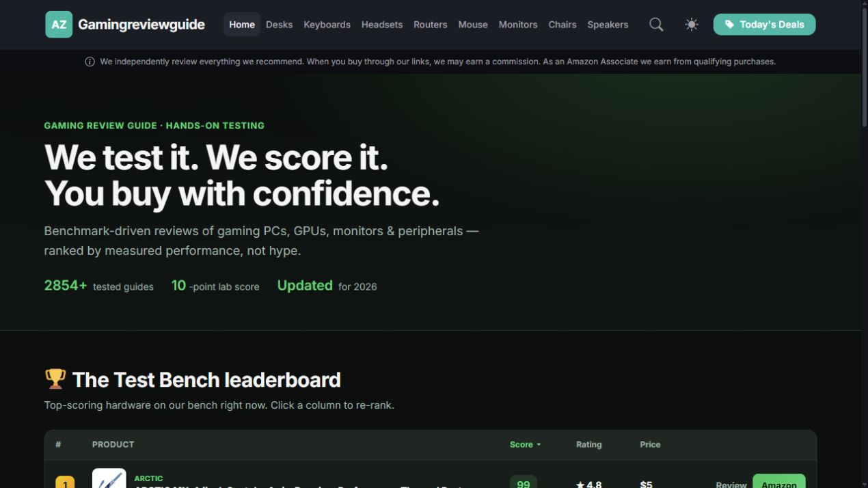868x488 pixels.
Task: Sort leaderboard by Rating column
Action: tap(588, 444)
